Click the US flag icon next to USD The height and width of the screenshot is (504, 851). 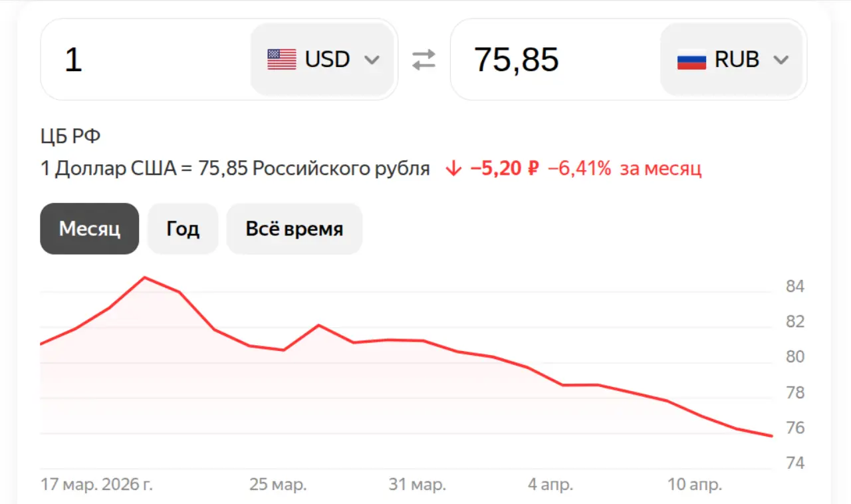[282, 59]
